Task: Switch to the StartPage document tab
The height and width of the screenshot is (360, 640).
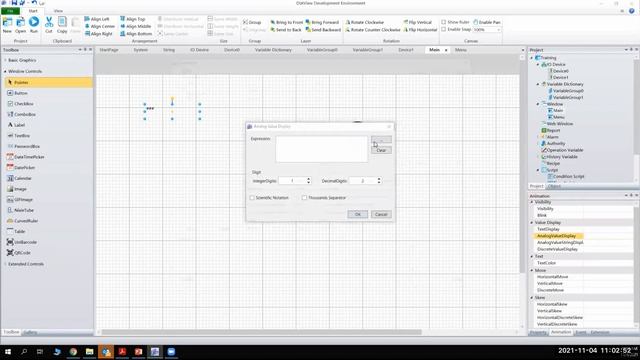Action: pyautogui.click(x=109, y=50)
